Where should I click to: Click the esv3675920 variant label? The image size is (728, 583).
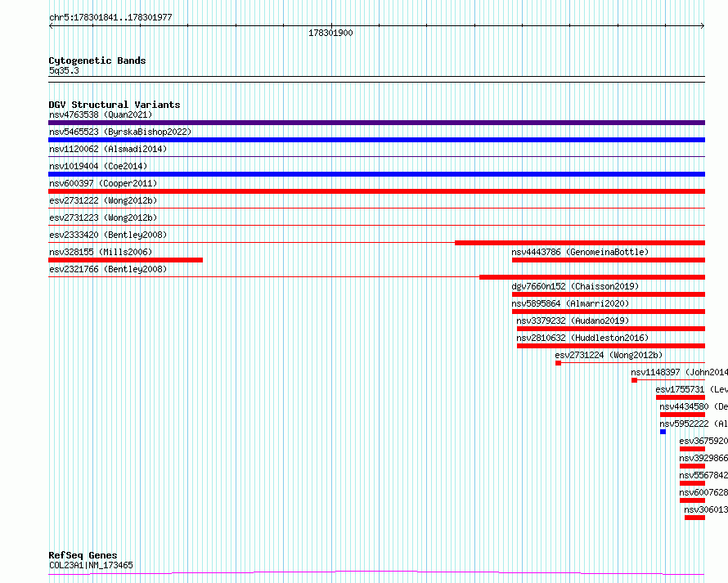(x=703, y=441)
